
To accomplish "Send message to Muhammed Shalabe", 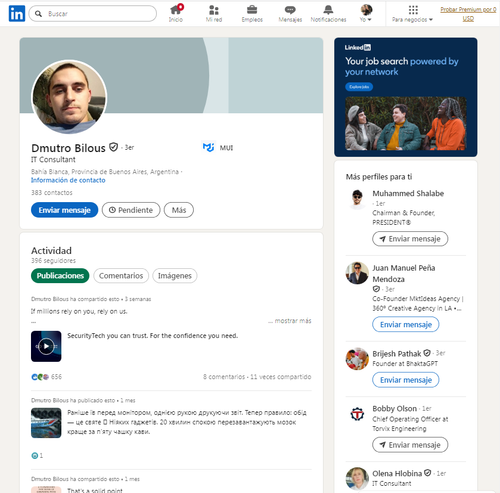I will pyautogui.click(x=410, y=239).
